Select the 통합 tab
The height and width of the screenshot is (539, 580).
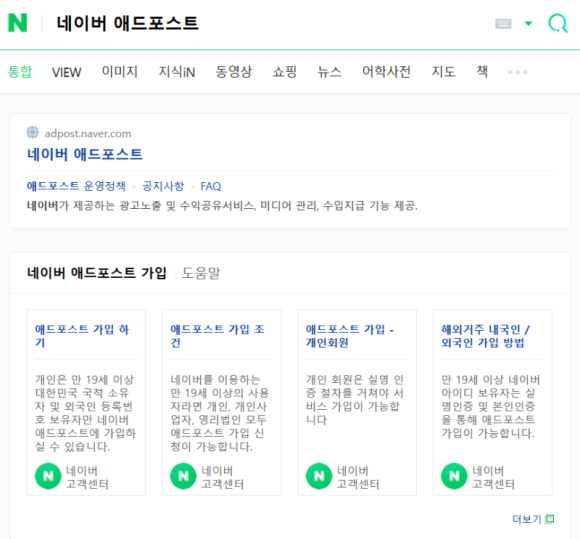coord(20,71)
